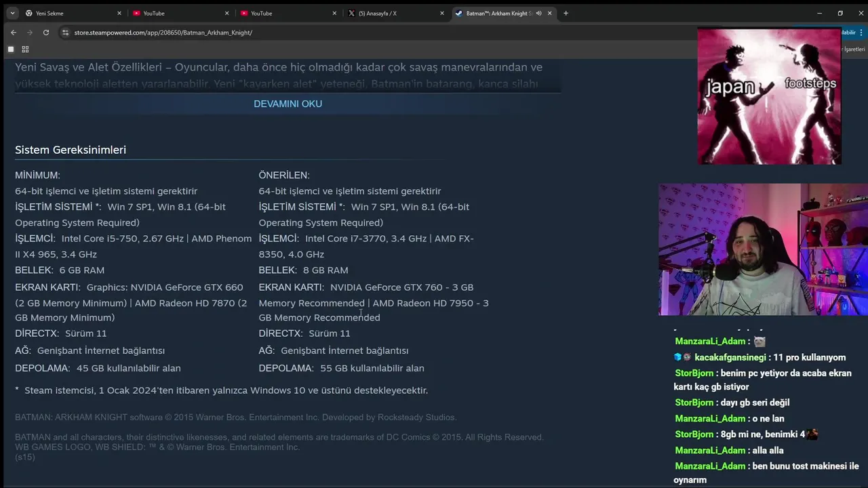Image resolution: width=868 pixels, height=488 pixels.
Task: Click the Sistem Gereksinimleri heading
Action: tap(71, 150)
